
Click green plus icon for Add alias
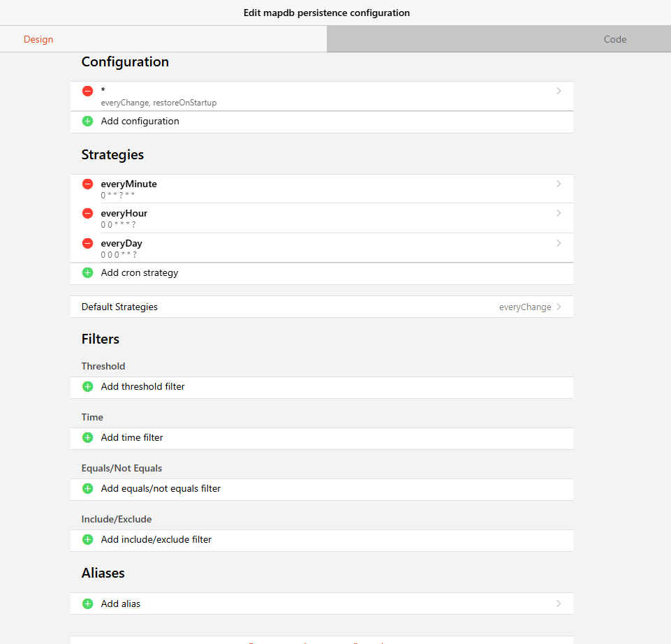87,603
